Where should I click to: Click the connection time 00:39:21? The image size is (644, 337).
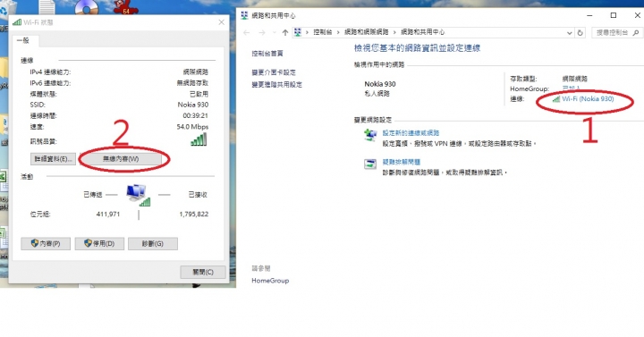point(196,115)
